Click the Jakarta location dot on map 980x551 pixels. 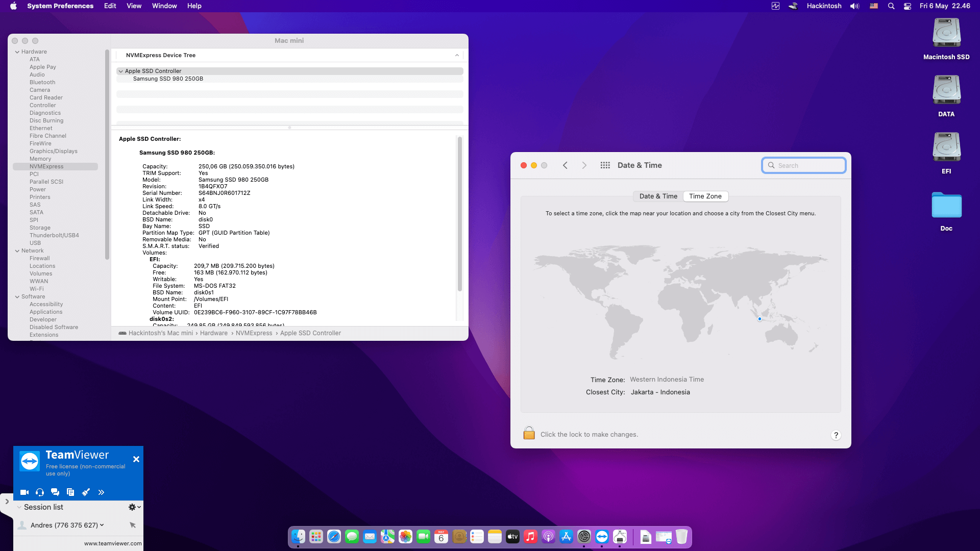(x=759, y=319)
